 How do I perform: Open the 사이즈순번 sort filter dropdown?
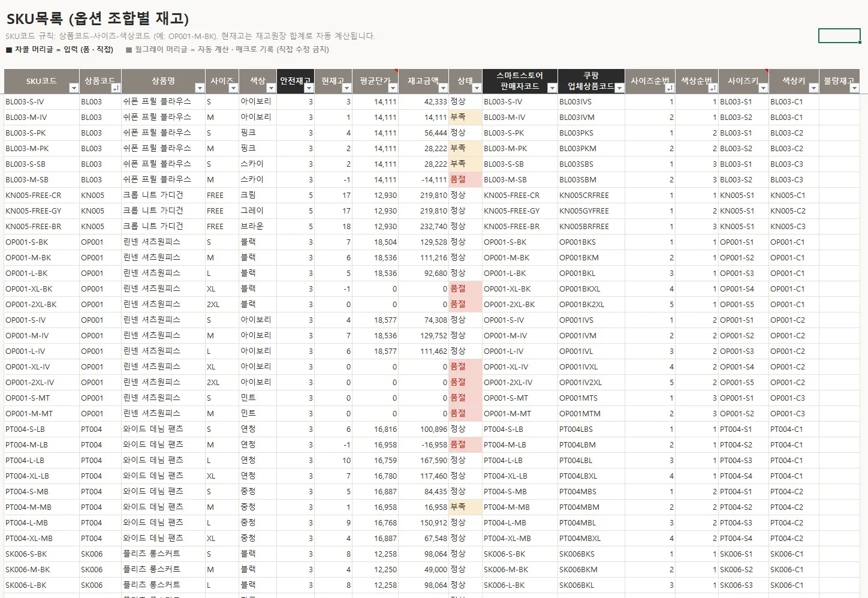click(670, 88)
